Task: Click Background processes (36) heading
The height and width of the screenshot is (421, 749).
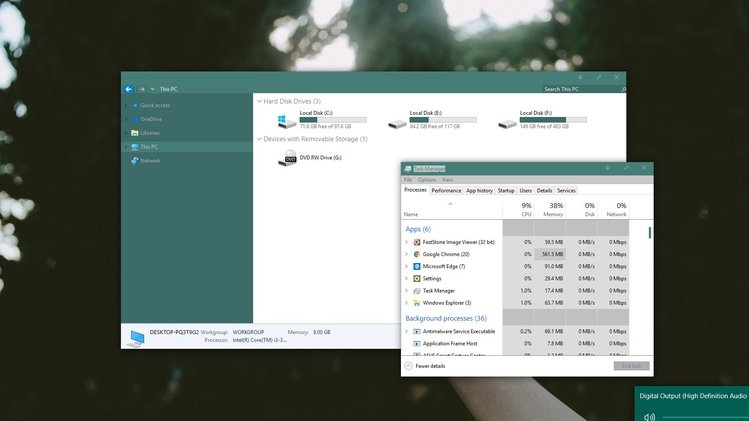Action: tap(446, 318)
